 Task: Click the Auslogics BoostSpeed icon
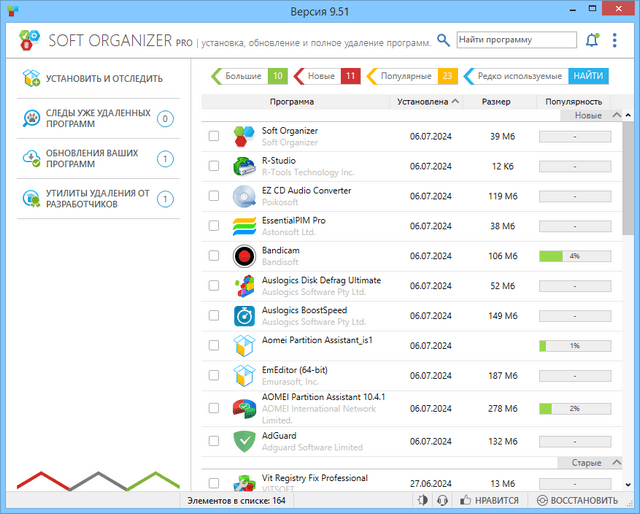[244, 316]
